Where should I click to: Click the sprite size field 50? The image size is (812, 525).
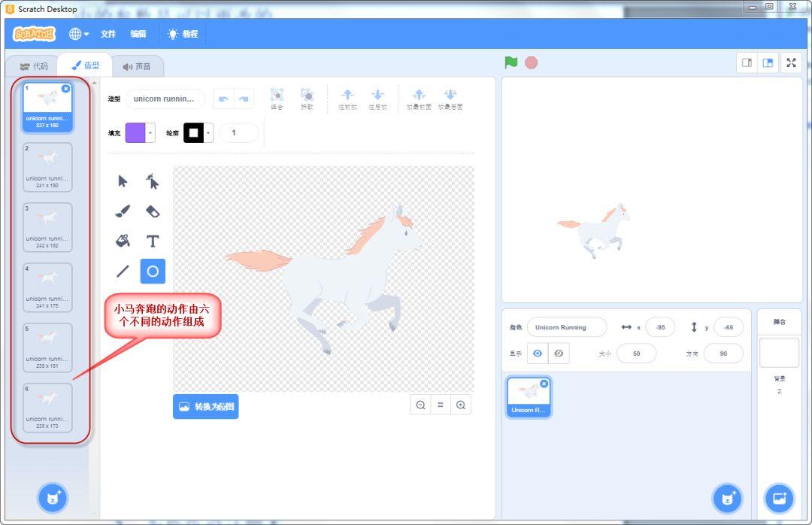637,354
